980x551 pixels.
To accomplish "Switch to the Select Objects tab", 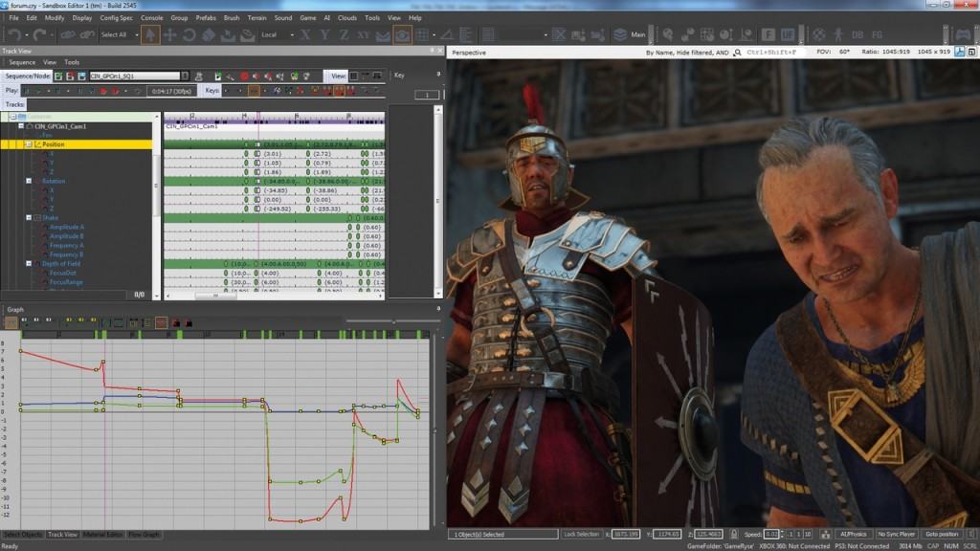I will pos(23,535).
